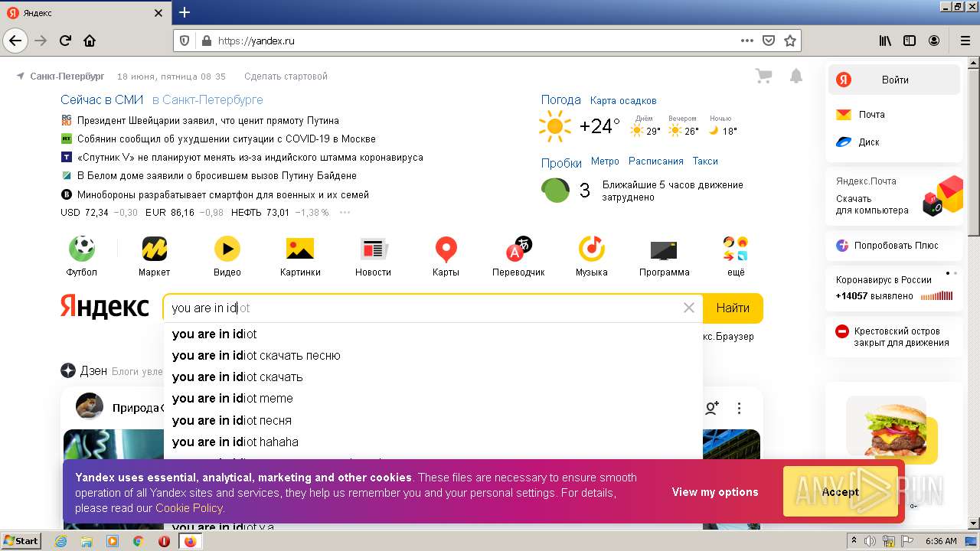Open Firefox hamburger menu

pos(965,41)
